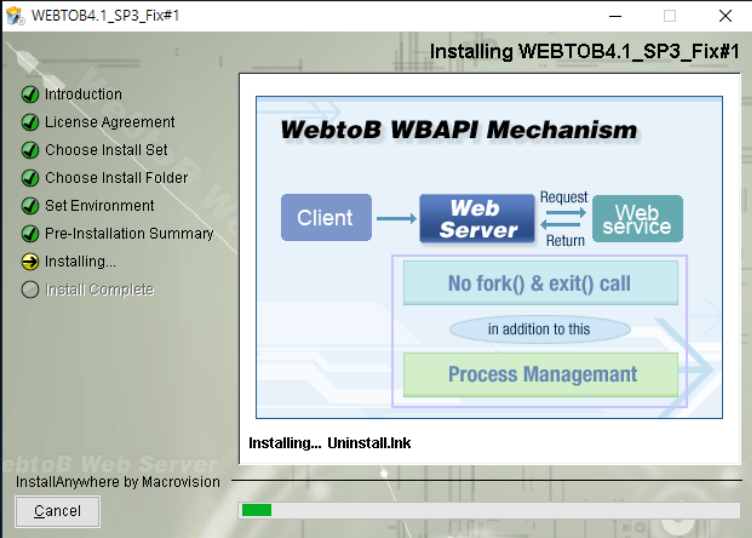Click the Request label in diagram
Image resolution: width=752 pixels, height=538 pixels.
(564, 197)
